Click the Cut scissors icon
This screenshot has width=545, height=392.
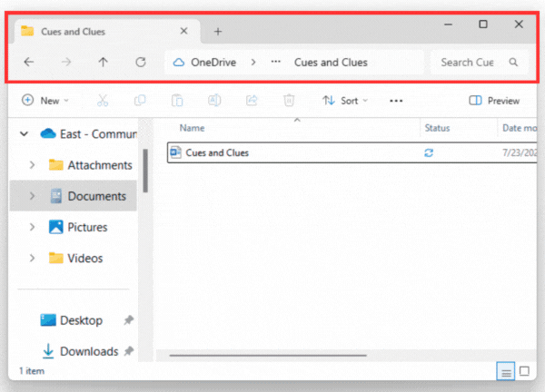click(x=103, y=101)
